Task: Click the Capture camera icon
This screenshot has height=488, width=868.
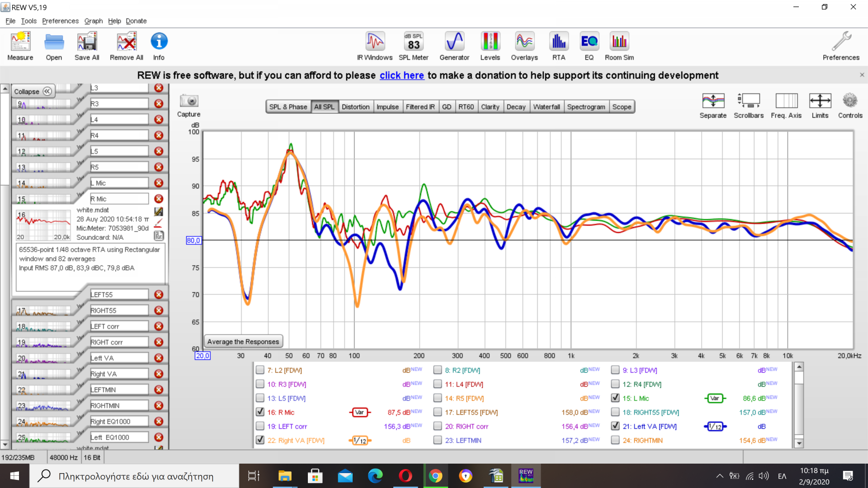Action: (x=189, y=101)
